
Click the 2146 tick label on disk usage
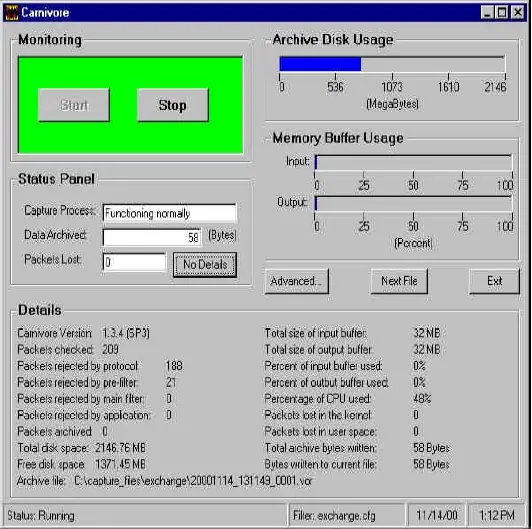click(495, 87)
